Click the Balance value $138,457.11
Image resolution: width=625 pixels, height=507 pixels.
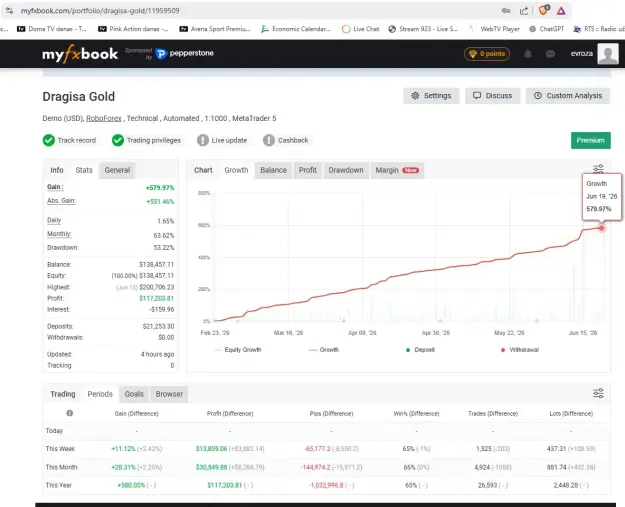tap(156, 265)
